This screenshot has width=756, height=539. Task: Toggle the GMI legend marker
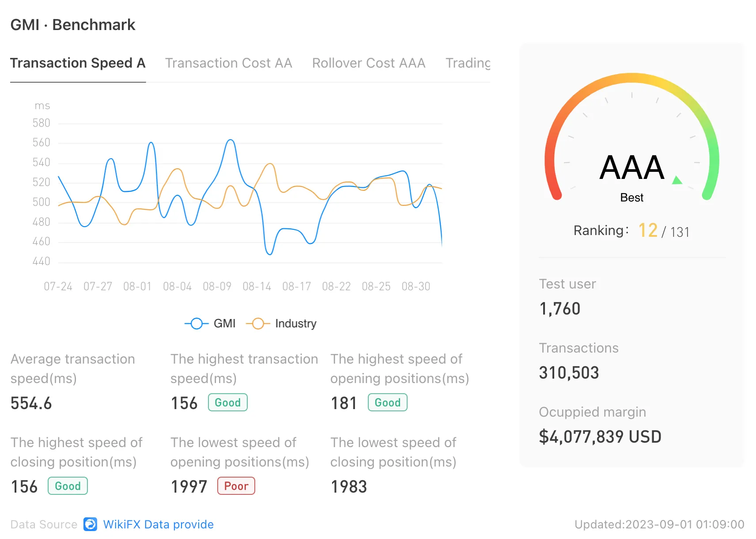point(197,324)
